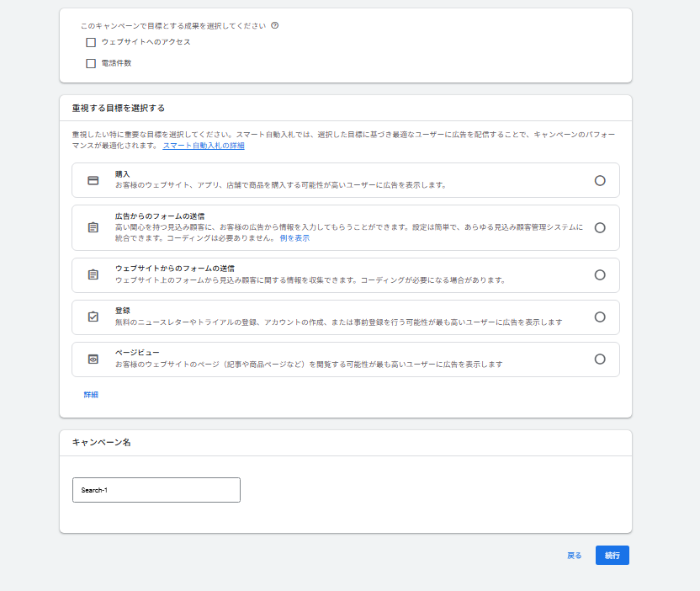Image resolution: width=700 pixels, height=591 pixels.
Task: Choose the 登録 goal radio button
Action: click(600, 317)
